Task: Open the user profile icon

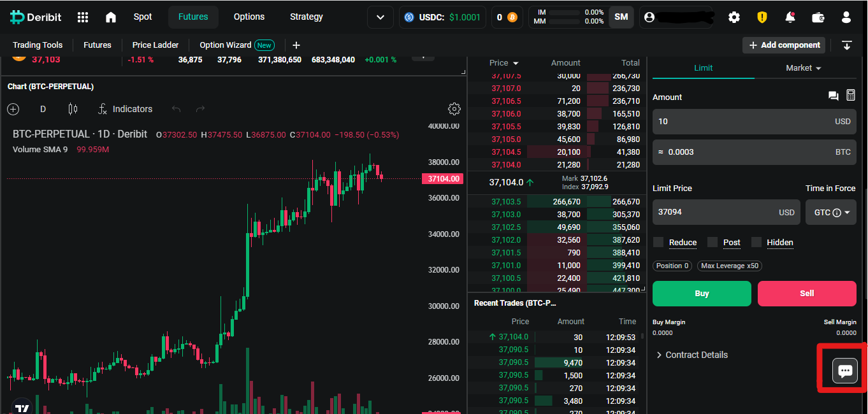Action: (x=846, y=17)
